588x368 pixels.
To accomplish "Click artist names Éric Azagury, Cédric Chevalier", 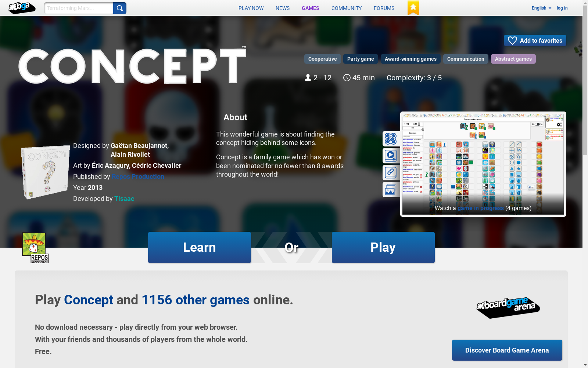I will tap(136, 166).
